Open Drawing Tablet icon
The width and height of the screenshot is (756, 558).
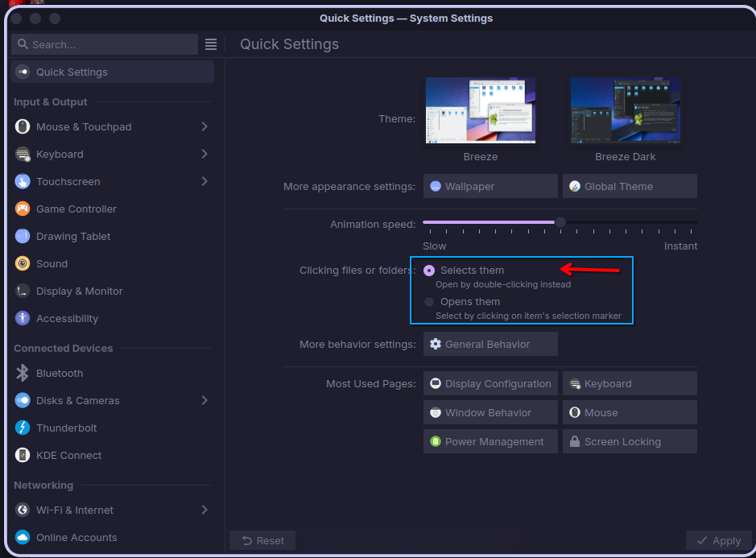(23, 236)
